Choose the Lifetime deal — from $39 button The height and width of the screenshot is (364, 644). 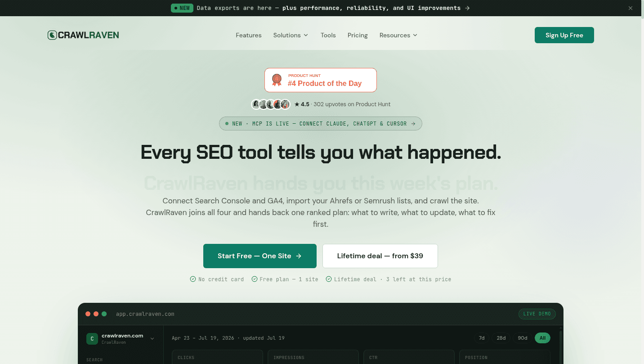[x=380, y=256]
